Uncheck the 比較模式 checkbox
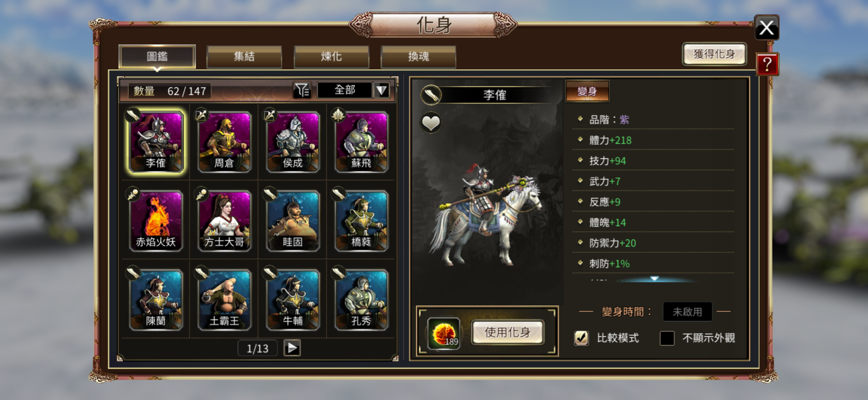Image resolution: width=868 pixels, height=400 pixels. point(581,338)
